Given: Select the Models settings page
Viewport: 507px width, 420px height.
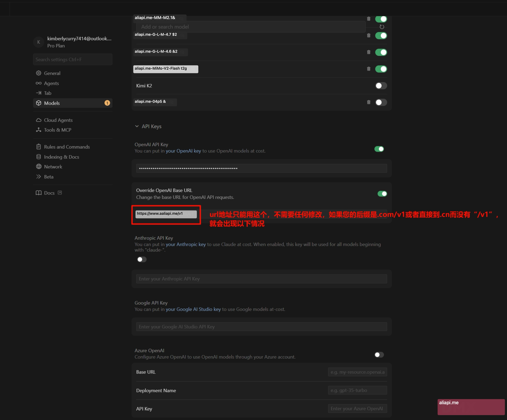Looking at the screenshot, I should (73, 103).
